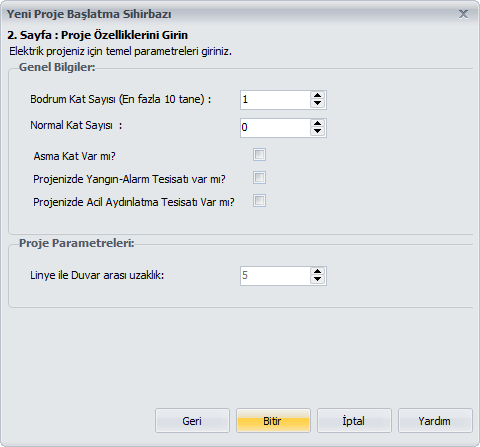Click the Proje Parametreleri group header
Viewport: 480px width, 447px height.
[76, 243]
